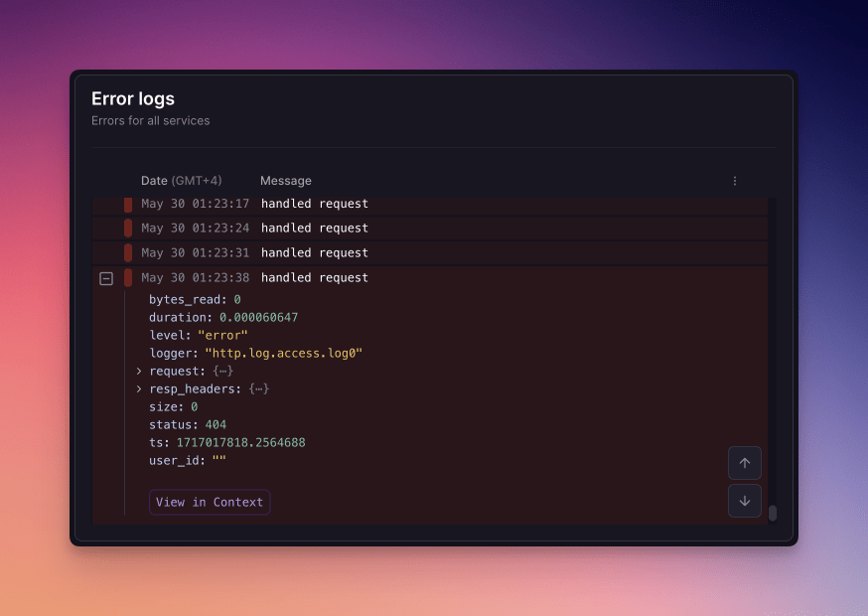Click the level value "error"
The width and height of the screenshot is (868, 616).
222,335
